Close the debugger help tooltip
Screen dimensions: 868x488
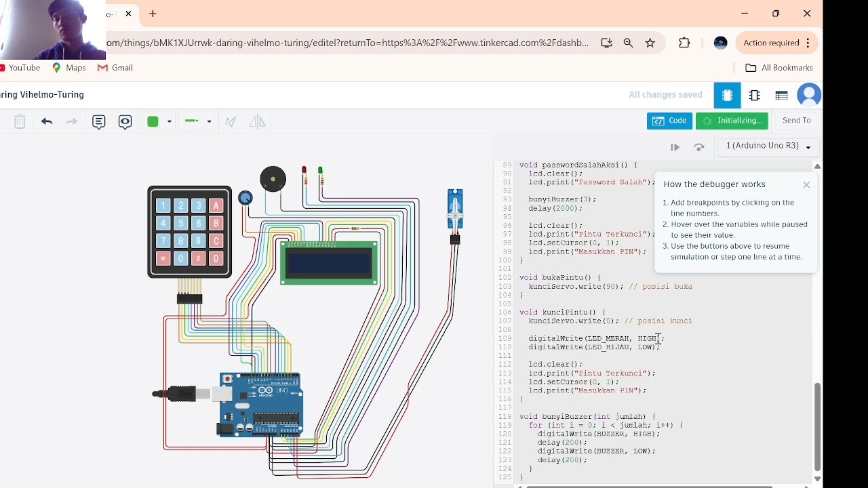[806, 184]
